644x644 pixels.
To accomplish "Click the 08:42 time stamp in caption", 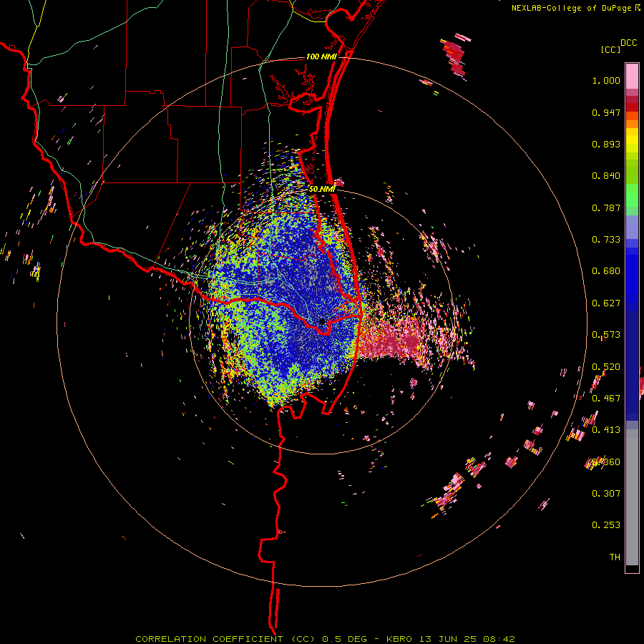I will tap(499, 639).
